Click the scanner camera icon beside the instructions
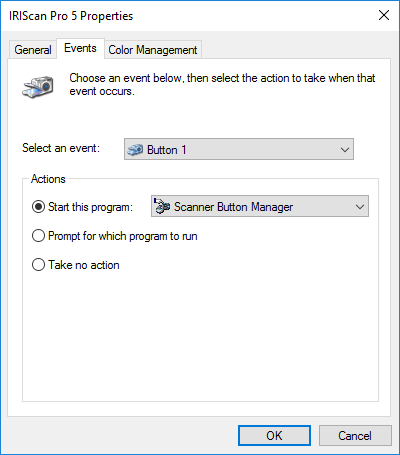This screenshot has height=455, width=400. [x=38, y=87]
